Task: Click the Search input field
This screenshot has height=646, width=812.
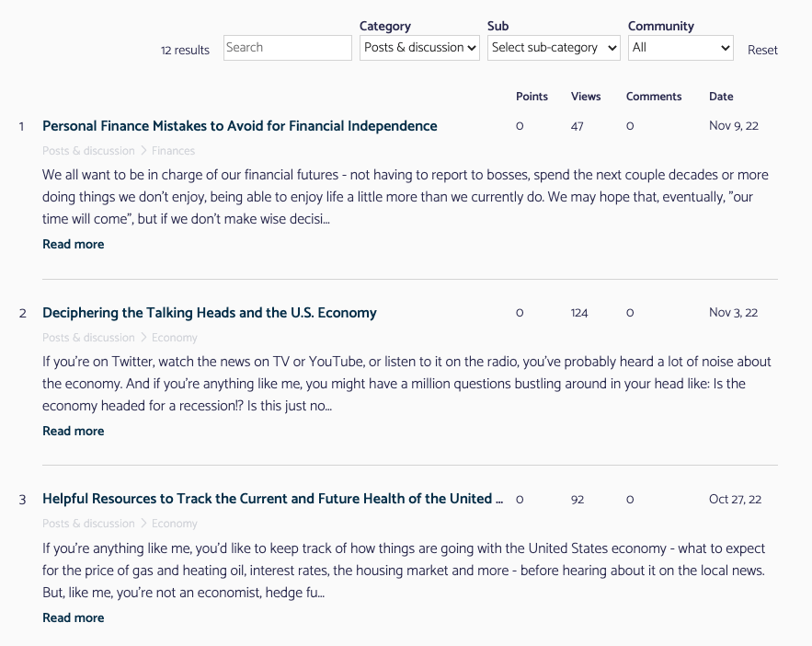Action: (x=287, y=48)
